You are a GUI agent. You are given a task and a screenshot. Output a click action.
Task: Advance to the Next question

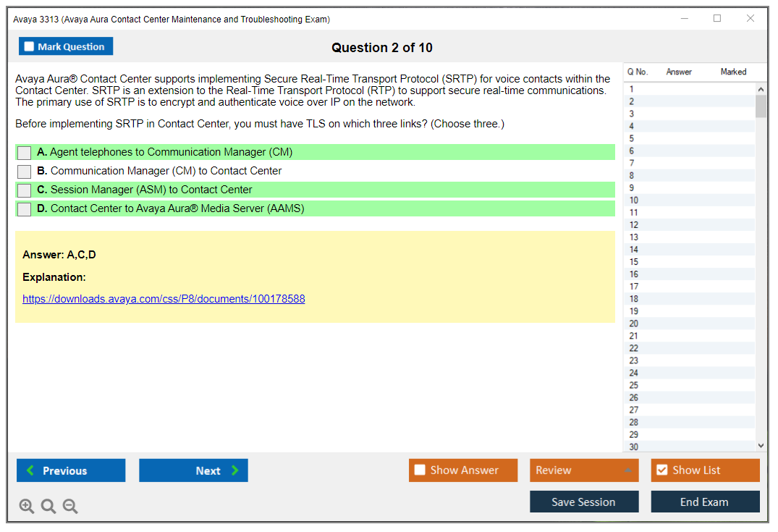point(193,470)
